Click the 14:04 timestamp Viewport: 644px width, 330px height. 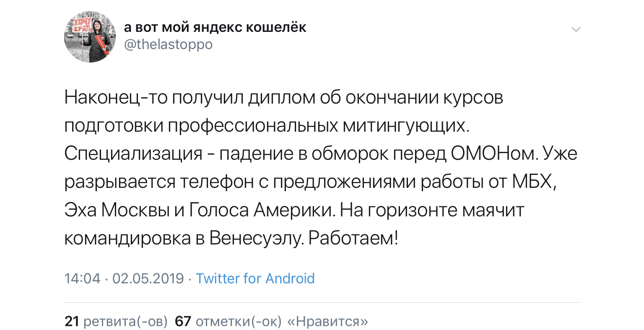click(83, 278)
